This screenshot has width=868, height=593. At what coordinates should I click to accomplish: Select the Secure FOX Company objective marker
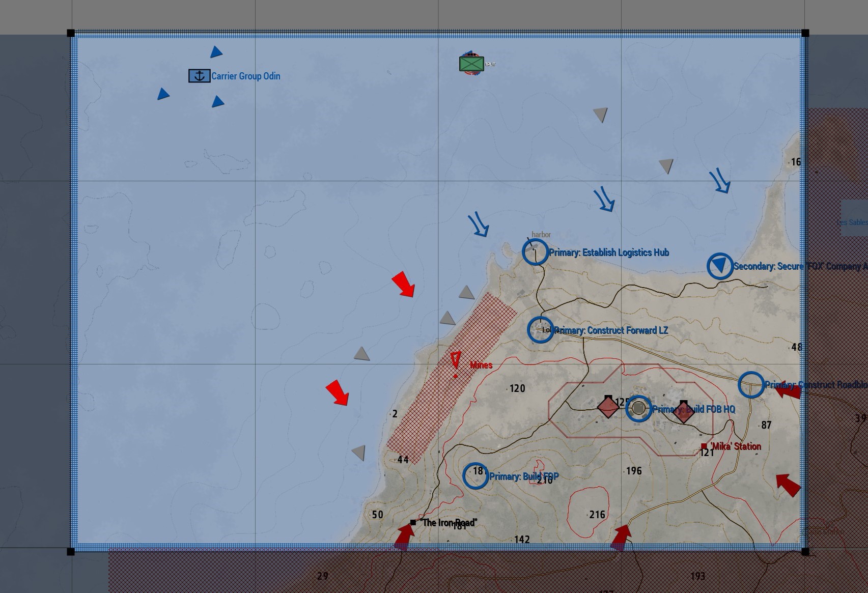point(719,266)
